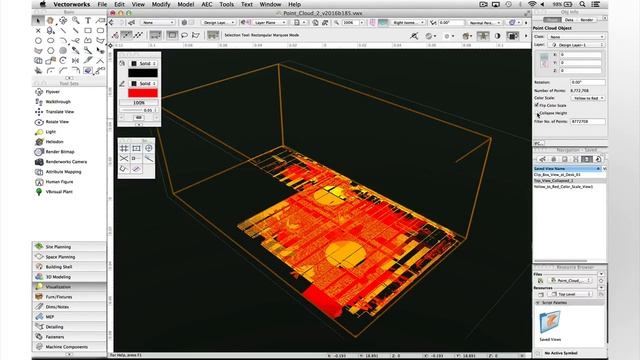
Task: Pick the Renderworks Camera tool
Action: (66, 162)
